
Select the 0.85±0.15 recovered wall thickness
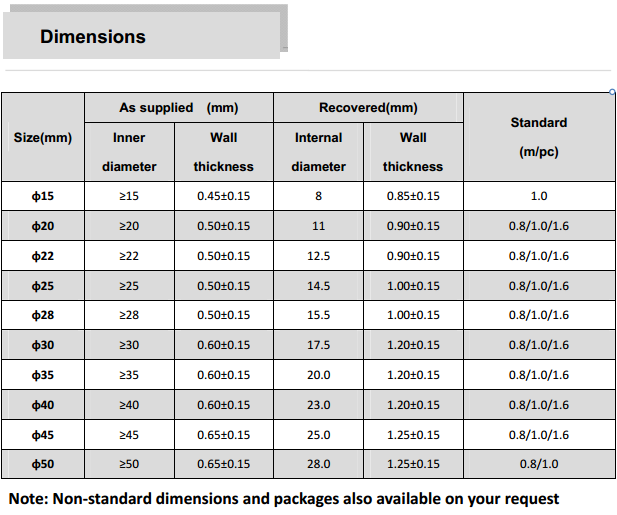(x=413, y=196)
